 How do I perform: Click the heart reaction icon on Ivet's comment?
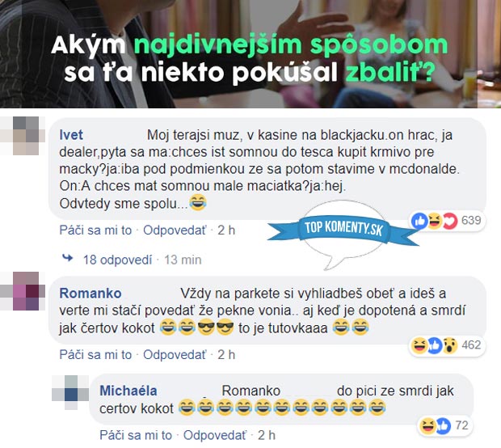(x=450, y=221)
